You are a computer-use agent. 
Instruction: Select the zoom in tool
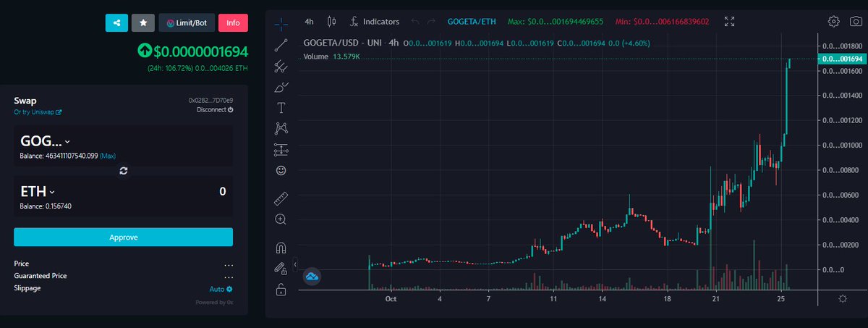[x=281, y=219]
